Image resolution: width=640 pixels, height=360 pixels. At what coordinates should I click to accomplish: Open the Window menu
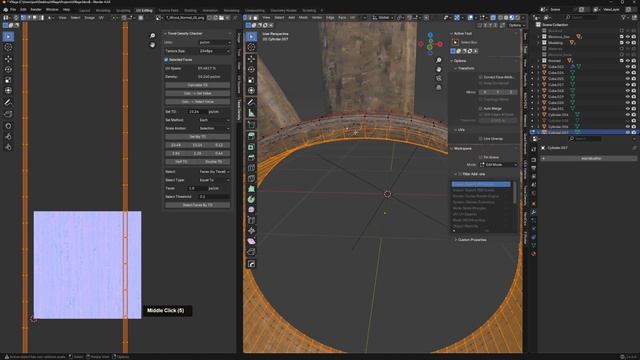point(52,9)
